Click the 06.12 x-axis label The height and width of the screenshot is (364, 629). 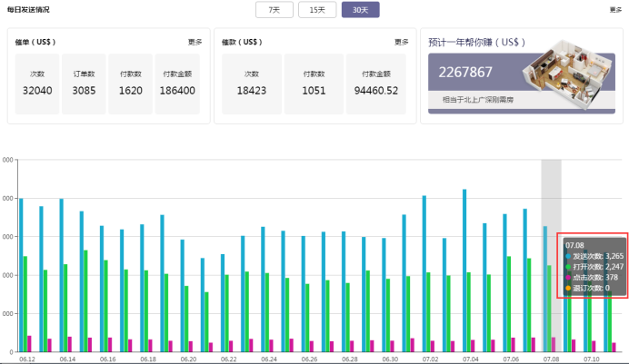(27, 359)
